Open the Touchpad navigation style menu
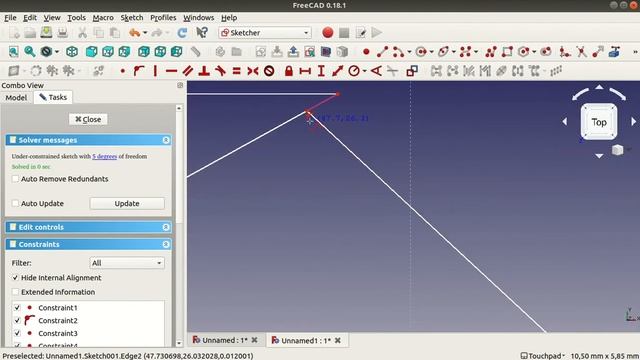 click(543, 356)
